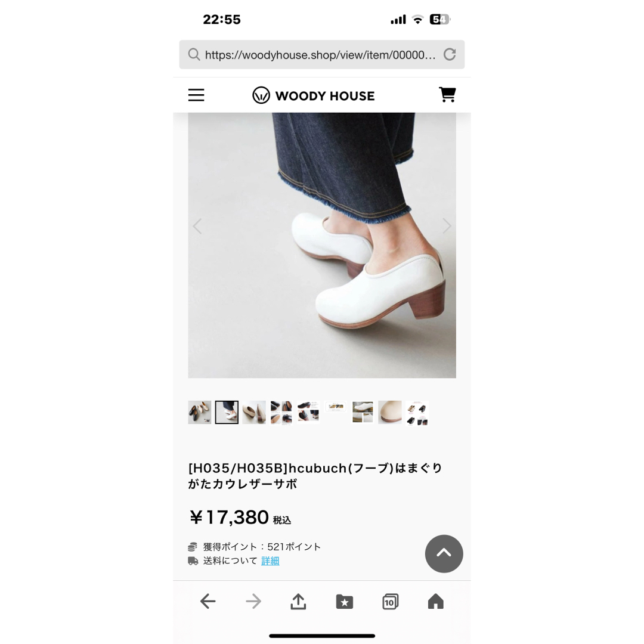Click the WOODY HOUSE logo
644x644 pixels.
[314, 95]
